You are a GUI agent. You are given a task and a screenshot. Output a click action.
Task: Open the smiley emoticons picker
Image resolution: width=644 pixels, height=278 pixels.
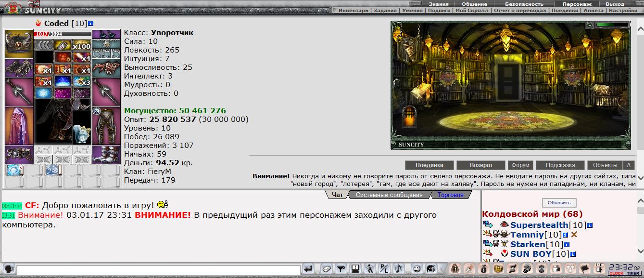click(417, 268)
